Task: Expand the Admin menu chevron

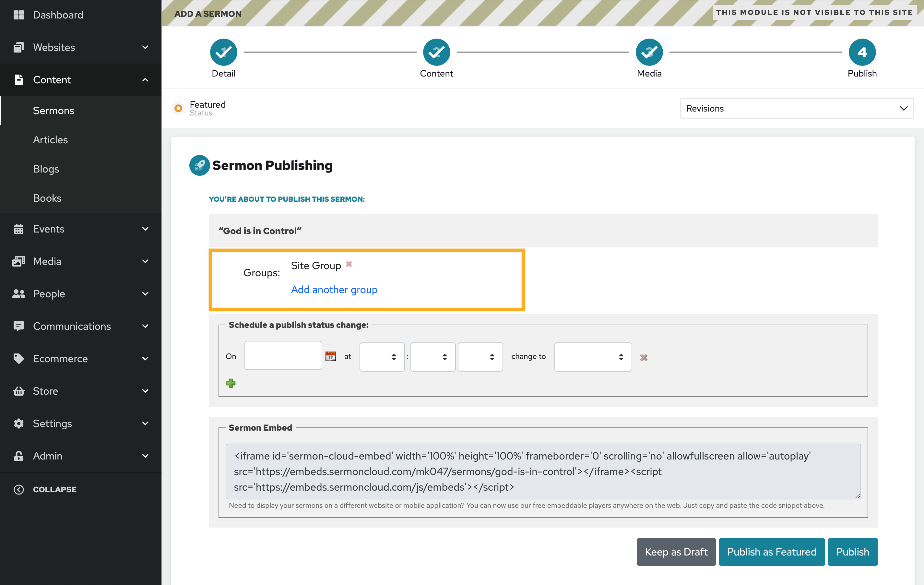Action: (x=146, y=456)
